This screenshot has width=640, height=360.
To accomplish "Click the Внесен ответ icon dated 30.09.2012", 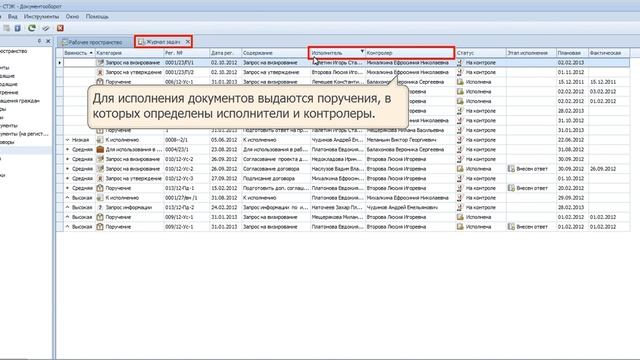I will (511, 169).
